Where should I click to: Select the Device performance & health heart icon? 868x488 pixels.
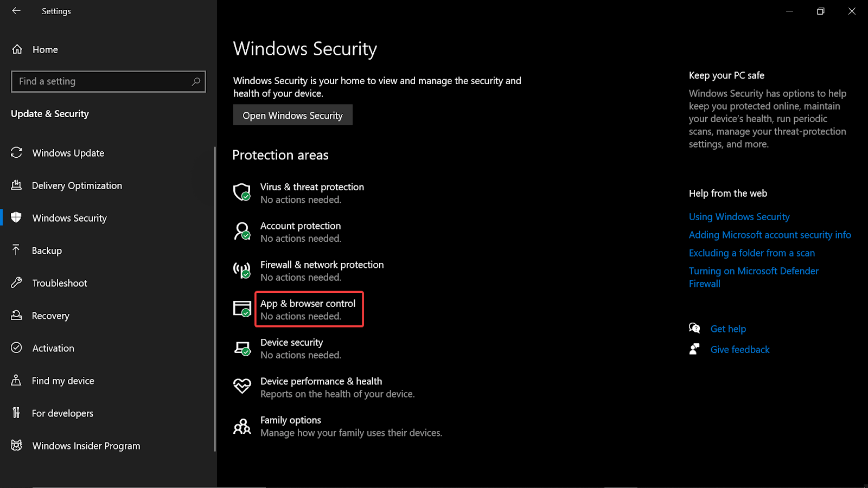[x=242, y=387]
